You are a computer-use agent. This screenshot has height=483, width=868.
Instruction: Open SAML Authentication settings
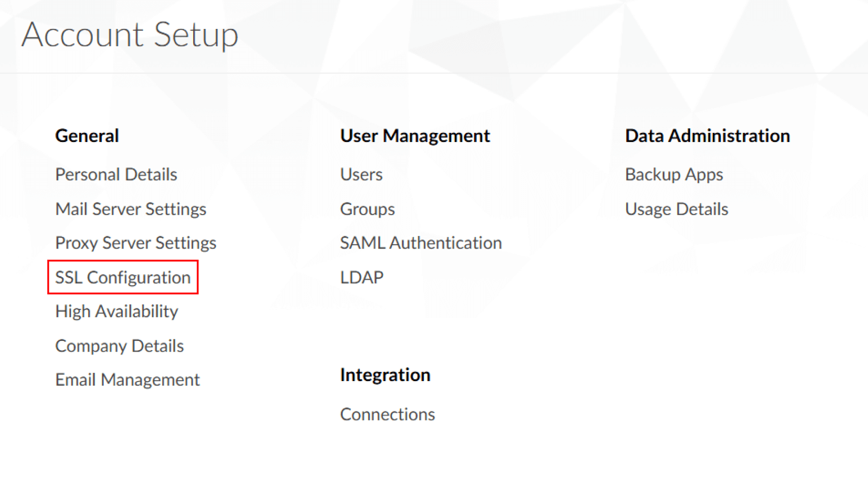(x=421, y=243)
